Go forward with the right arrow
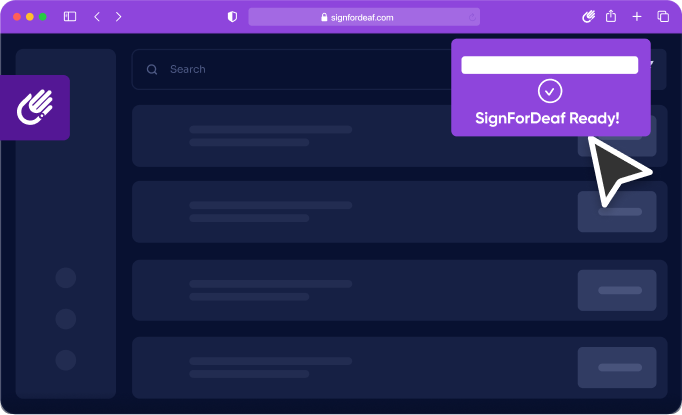Viewport: 682px width, 415px height. click(118, 17)
